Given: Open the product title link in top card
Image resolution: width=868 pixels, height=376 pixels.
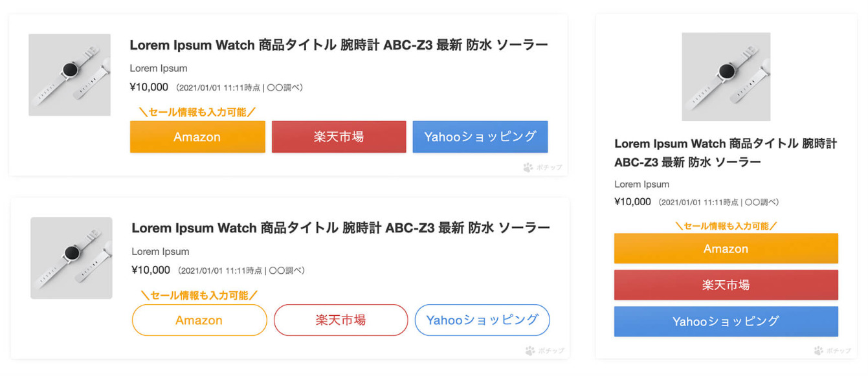Looking at the screenshot, I should click(339, 45).
